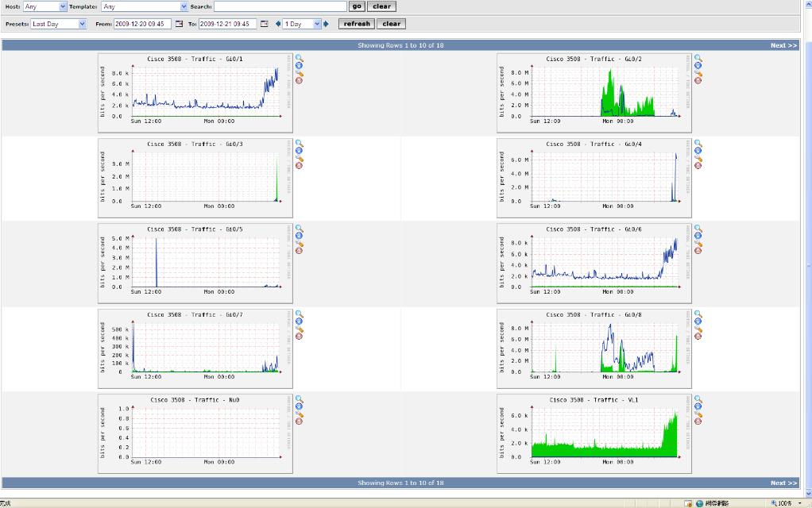Open the 1 Day timeshift dropdown
This screenshot has height=508, width=812.
pyautogui.click(x=302, y=24)
